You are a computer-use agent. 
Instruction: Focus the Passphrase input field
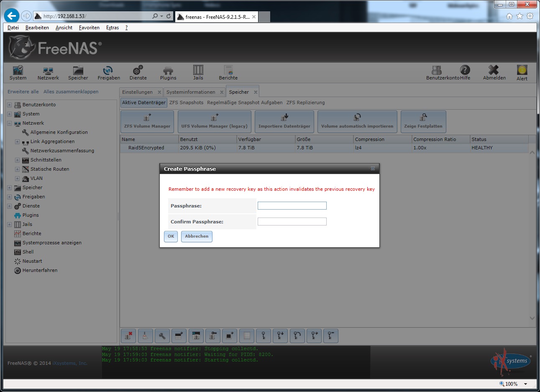292,206
